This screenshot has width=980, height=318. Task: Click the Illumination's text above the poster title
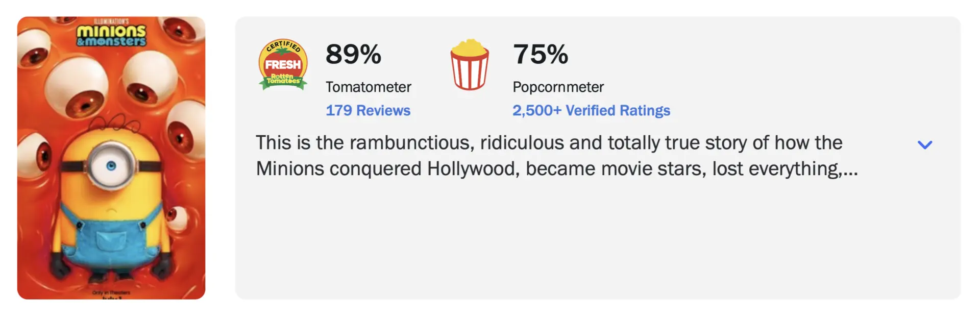[x=111, y=21]
